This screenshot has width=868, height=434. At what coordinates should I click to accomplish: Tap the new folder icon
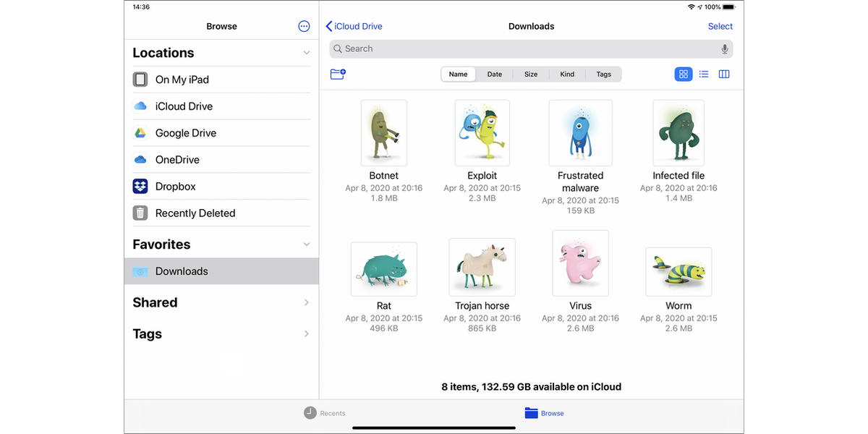338,74
